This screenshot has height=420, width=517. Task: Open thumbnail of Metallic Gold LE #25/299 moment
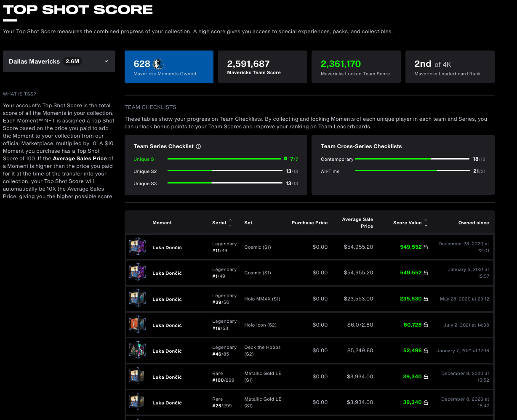pos(137,402)
